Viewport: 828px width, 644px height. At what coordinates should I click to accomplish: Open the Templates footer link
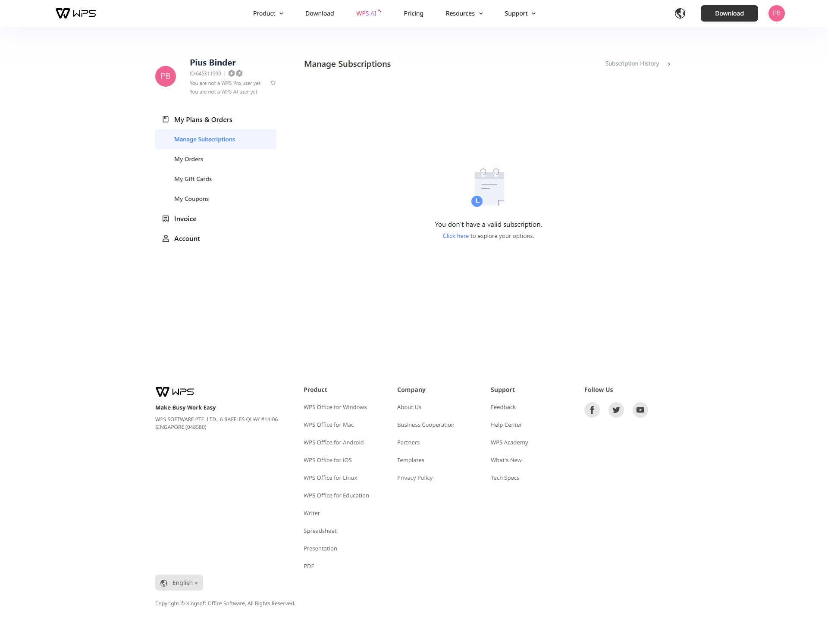[411, 460]
